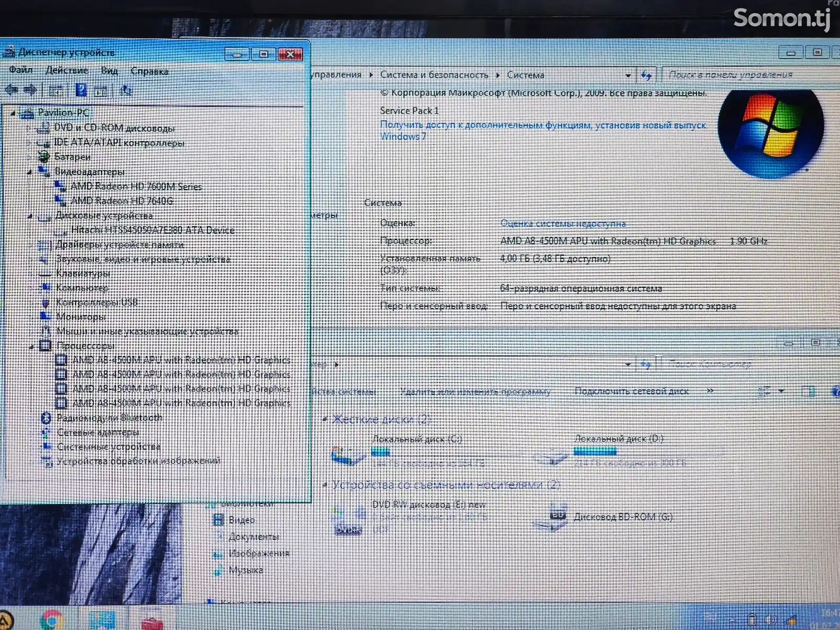840x630 pixels.
Task: Click the change view icon in Computer window
Action: point(764,391)
